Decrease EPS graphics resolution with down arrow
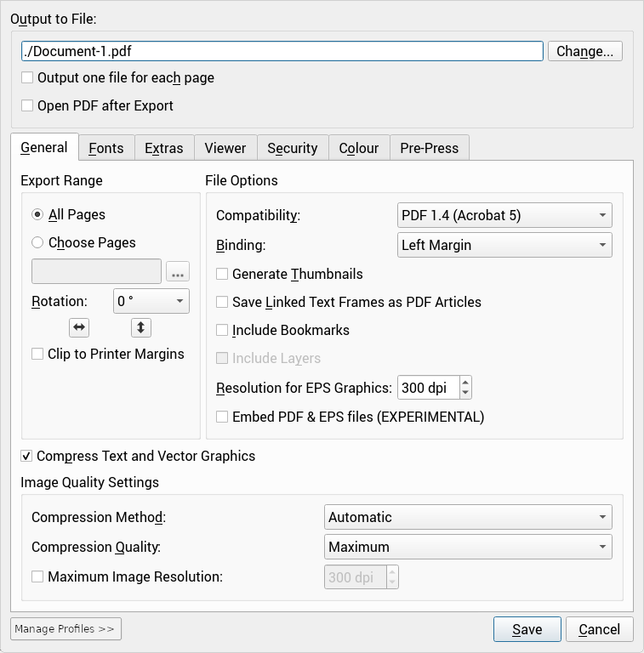Screen dimensions: 644x653 tap(464, 393)
